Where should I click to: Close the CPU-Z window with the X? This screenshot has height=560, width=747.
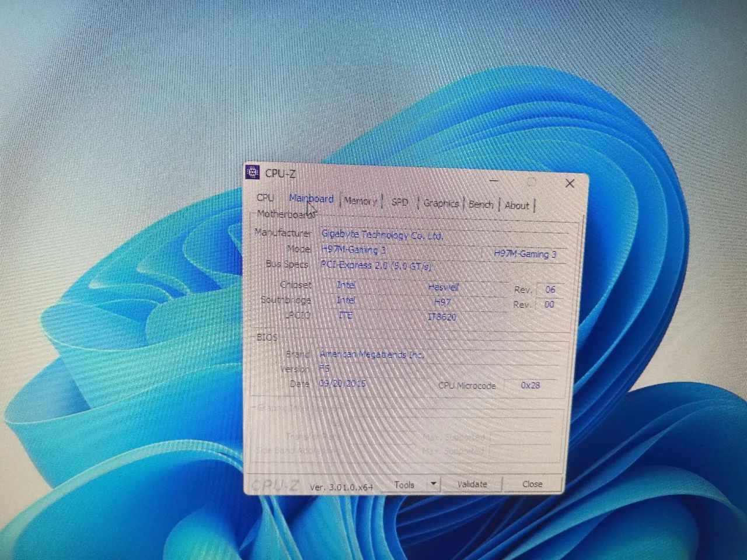[570, 183]
